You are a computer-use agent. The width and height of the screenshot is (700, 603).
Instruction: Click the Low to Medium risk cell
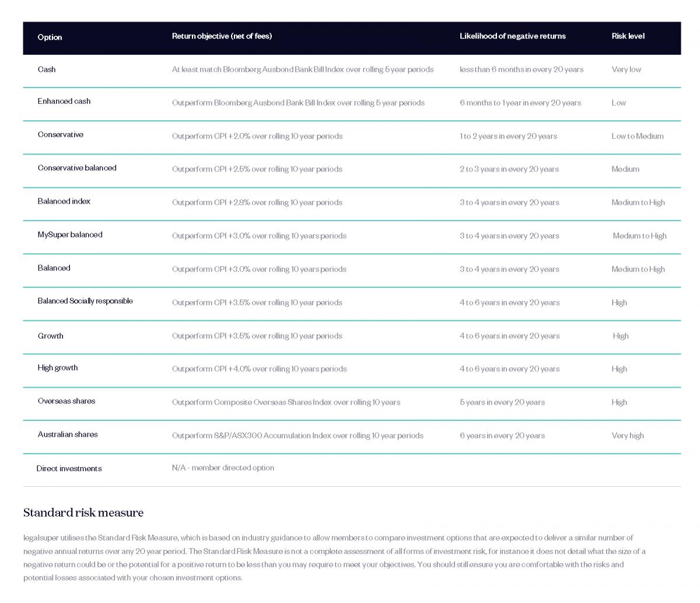click(x=637, y=136)
